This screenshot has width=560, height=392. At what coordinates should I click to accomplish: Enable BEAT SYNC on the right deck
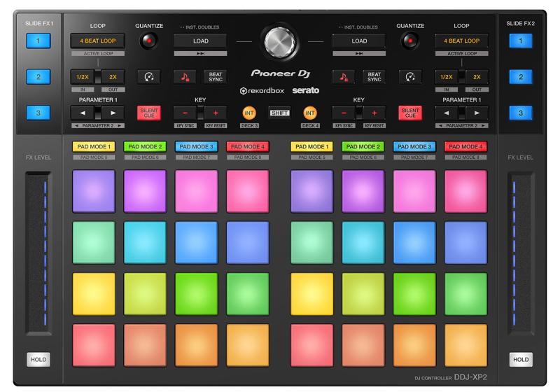(374, 77)
